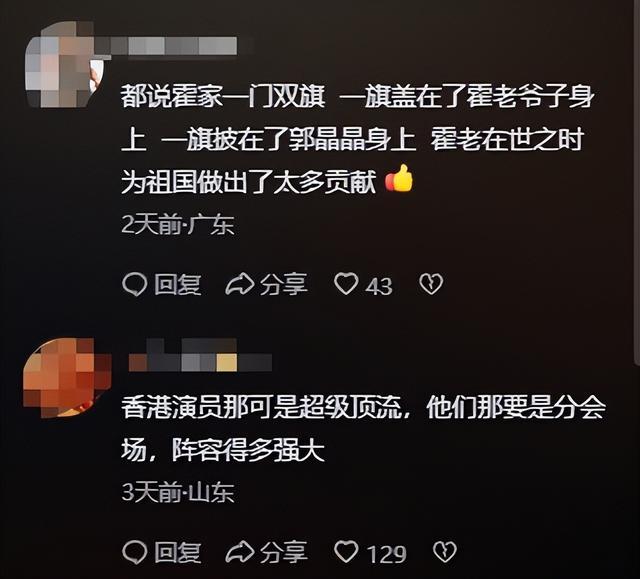The image size is (640, 579).
Task: Open second commenter's blurred username
Action: (200, 355)
